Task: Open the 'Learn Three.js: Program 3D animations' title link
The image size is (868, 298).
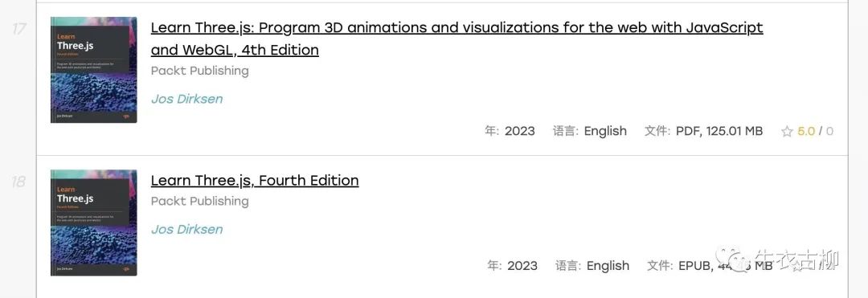Action: click(x=457, y=39)
